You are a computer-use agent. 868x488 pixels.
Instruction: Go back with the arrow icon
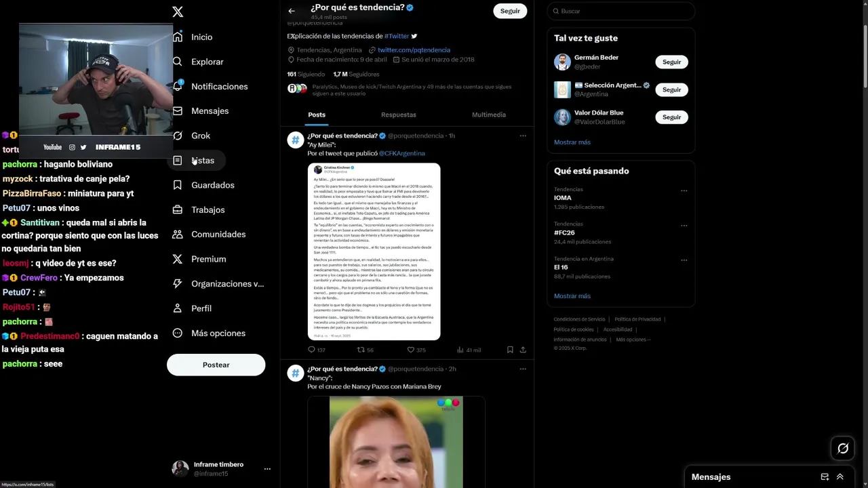(x=292, y=11)
